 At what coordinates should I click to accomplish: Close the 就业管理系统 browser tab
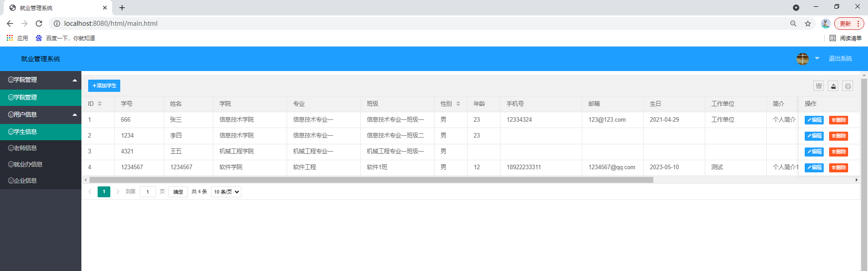pyautogui.click(x=105, y=8)
